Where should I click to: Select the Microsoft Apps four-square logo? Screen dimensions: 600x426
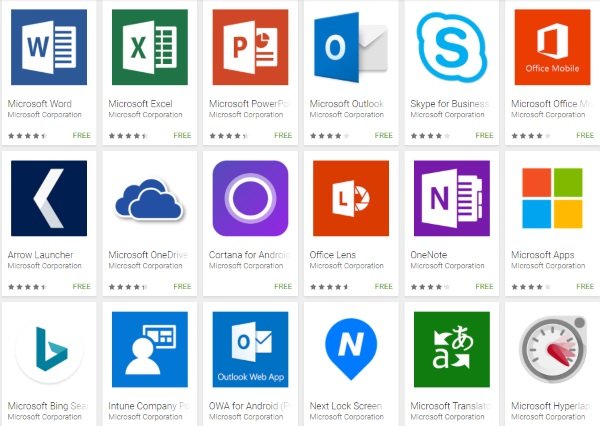pos(552,198)
